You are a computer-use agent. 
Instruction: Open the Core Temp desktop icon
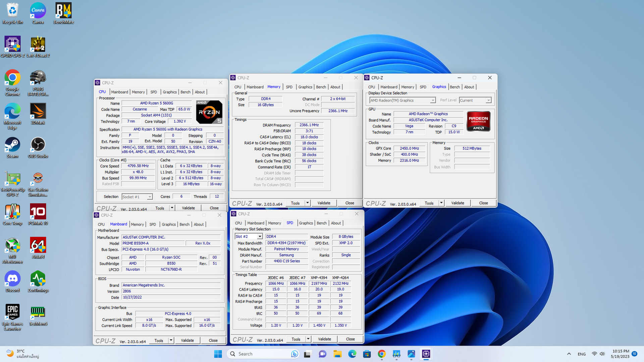12,215
